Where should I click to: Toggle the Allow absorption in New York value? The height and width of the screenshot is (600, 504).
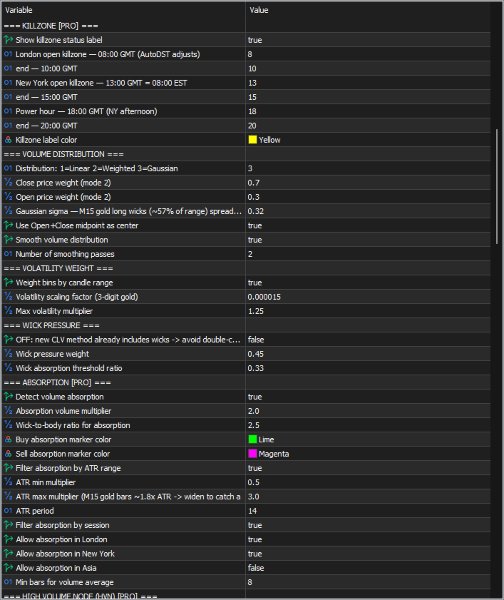tap(255, 554)
